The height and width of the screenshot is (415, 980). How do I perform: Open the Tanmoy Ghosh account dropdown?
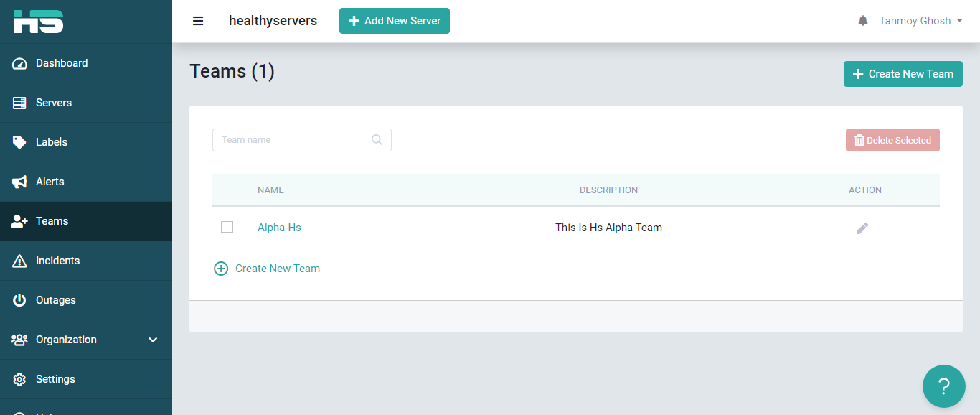[920, 20]
